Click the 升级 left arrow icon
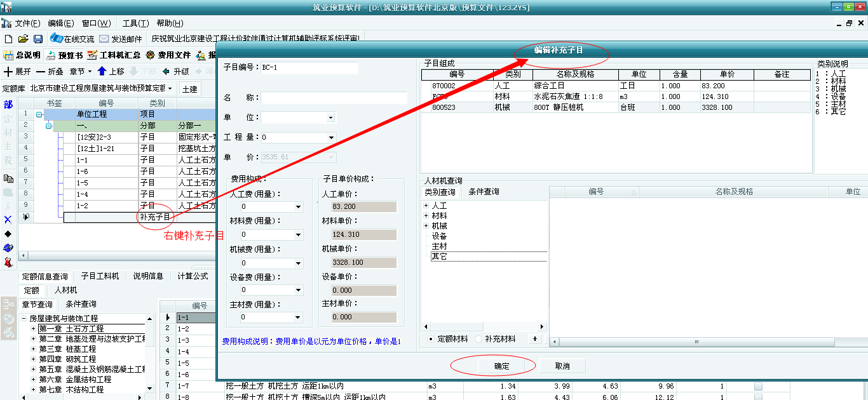Image resolution: width=868 pixels, height=400 pixels. pyautogui.click(x=166, y=72)
